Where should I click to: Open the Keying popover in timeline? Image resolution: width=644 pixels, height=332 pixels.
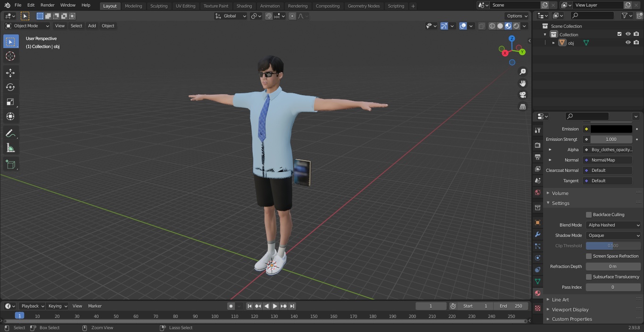[x=58, y=306]
